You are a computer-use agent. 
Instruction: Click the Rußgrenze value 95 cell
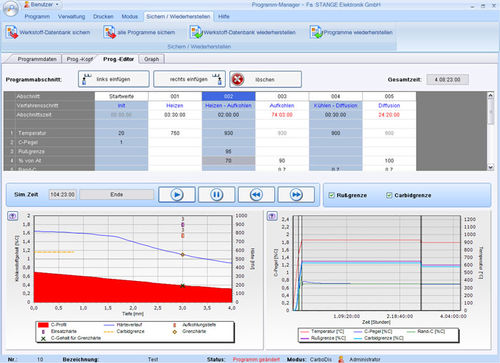click(228, 151)
